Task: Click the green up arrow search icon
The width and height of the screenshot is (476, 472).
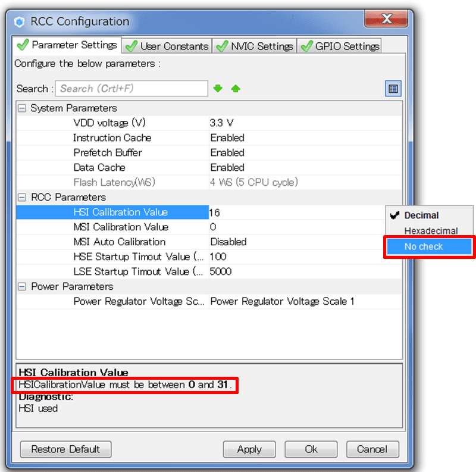Action: [x=236, y=89]
